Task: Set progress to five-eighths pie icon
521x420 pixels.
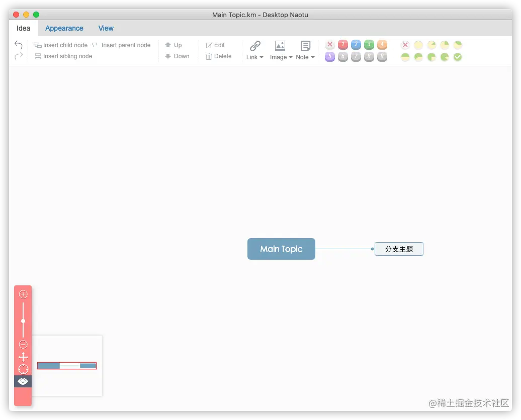Action: coord(418,57)
